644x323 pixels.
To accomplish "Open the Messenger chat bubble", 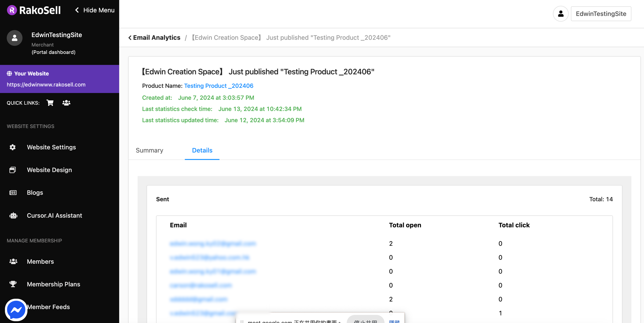I will point(16,310).
